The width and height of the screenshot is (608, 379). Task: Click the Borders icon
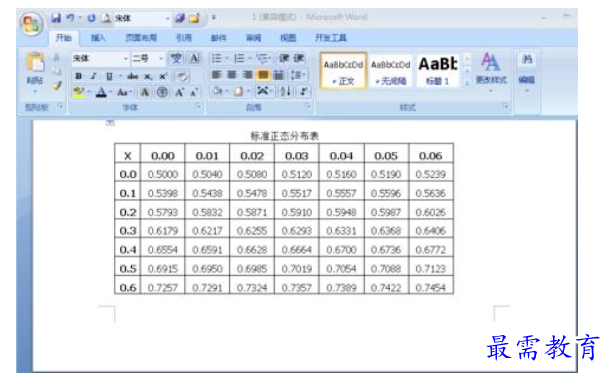pos(238,92)
